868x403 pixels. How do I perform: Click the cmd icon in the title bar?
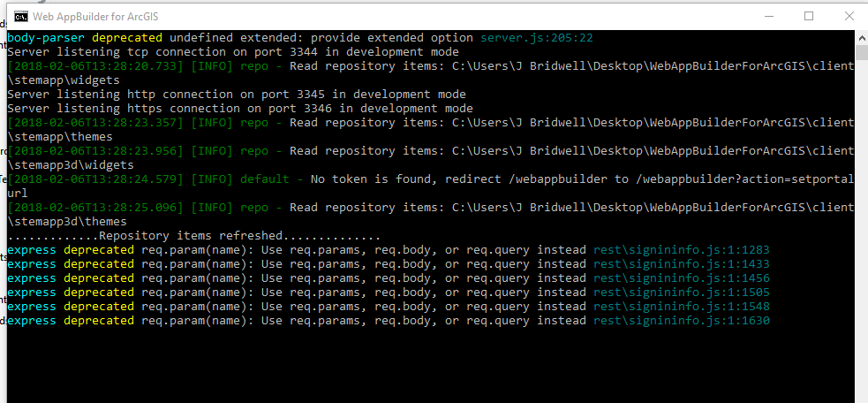[x=21, y=17]
